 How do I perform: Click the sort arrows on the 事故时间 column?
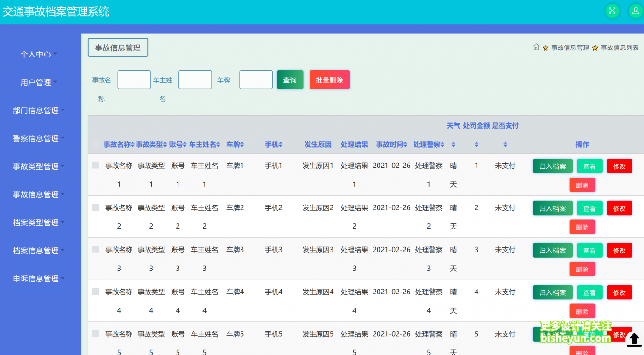pyautogui.click(x=406, y=144)
